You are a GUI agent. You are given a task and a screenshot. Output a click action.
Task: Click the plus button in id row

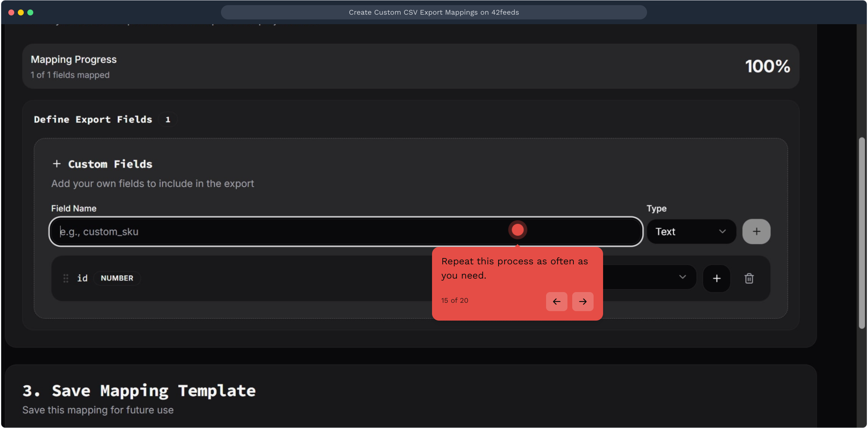(x=716, y=279)
